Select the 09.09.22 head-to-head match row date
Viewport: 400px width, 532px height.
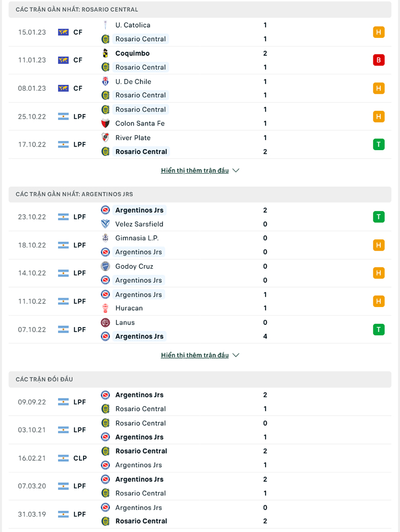(x=32, y=402)
